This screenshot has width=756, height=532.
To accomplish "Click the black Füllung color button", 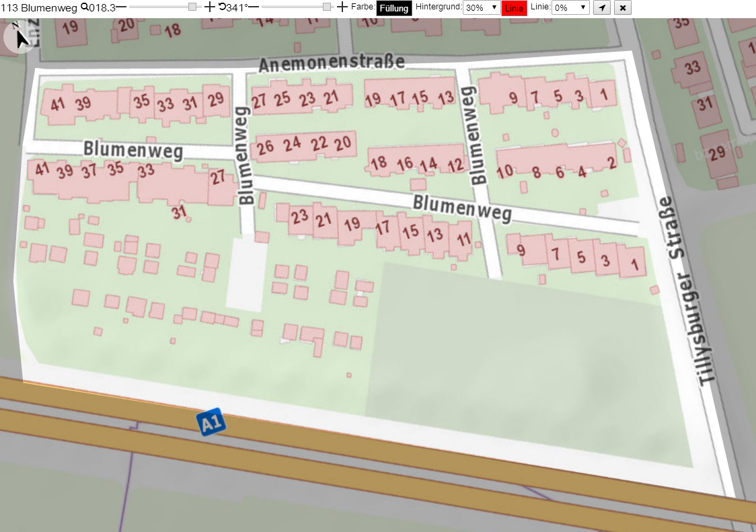I will coord(394,8).
